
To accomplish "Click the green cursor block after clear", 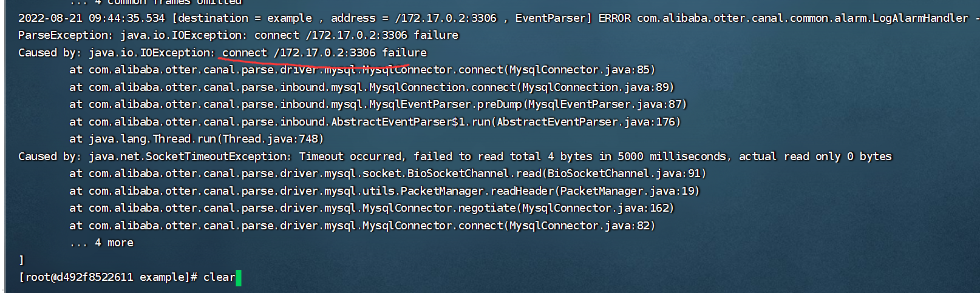I will pos(239,278).
